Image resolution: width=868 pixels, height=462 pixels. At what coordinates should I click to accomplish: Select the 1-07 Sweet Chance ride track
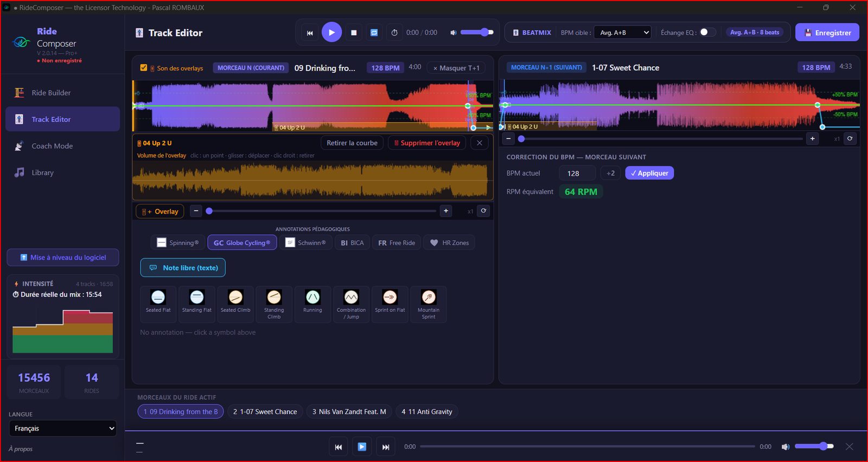(265, 412)
